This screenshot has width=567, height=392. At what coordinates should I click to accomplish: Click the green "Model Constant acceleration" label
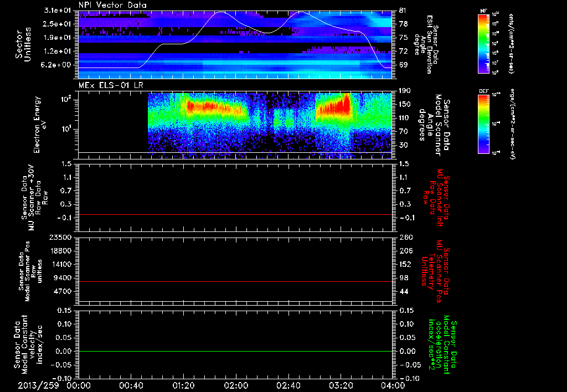tap(442, 345)
